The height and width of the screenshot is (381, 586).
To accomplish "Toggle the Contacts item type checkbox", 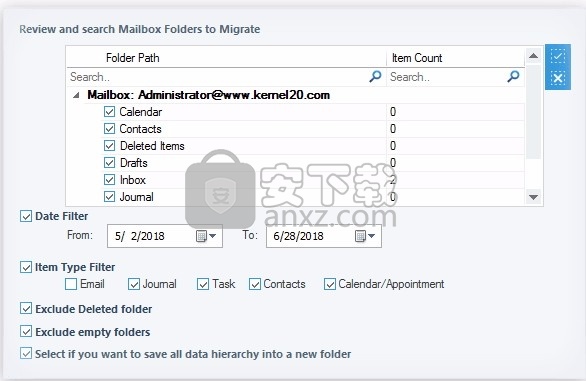I will click(x=255, y=284).
